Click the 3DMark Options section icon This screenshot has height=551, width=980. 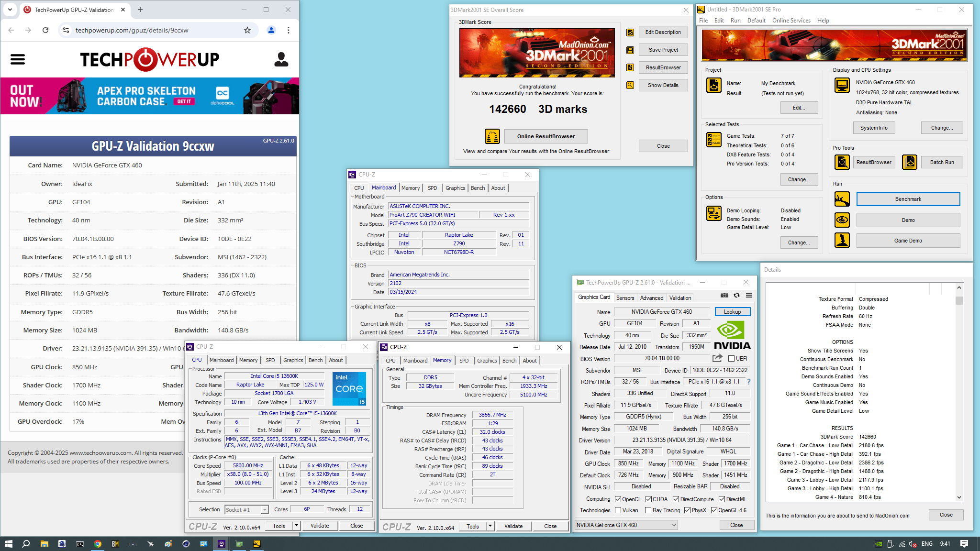click(714, 213)
